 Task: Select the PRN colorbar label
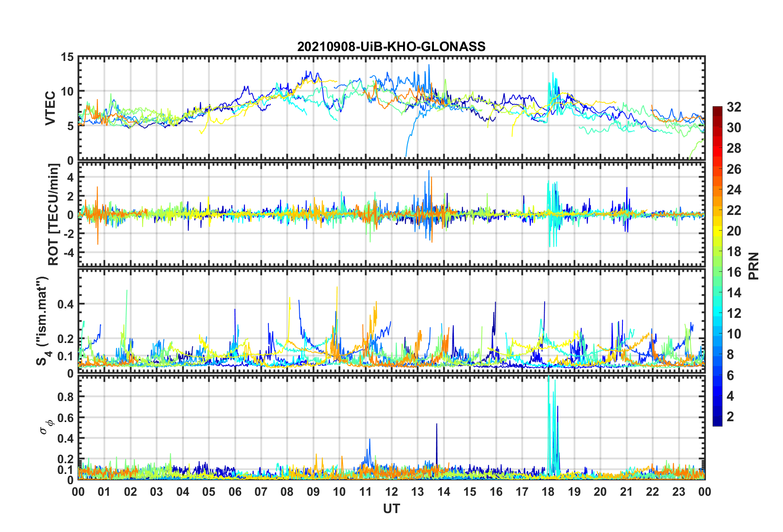(753, 266)
